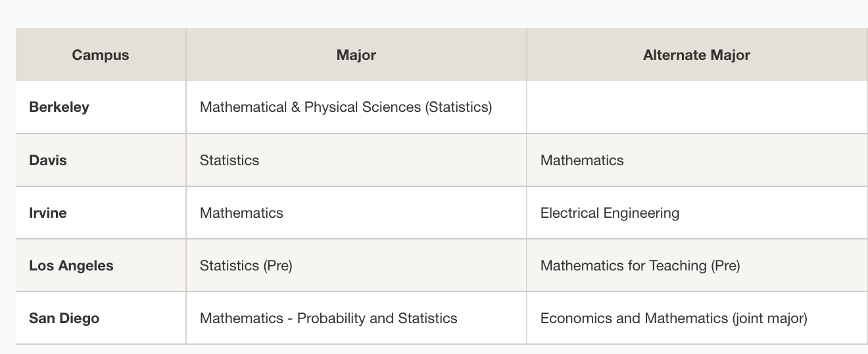
Task: Click the word Teaching in Los Angeles row
Action: 678,265
